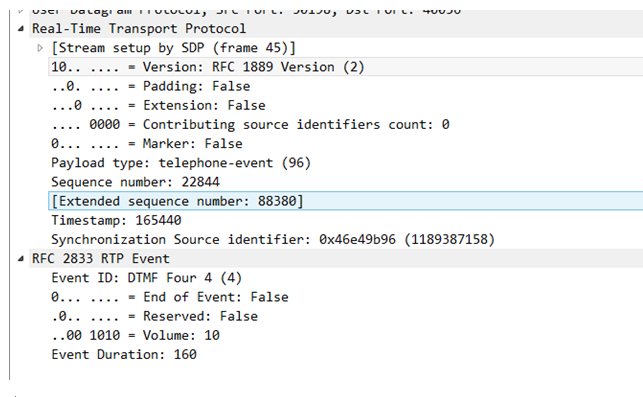Viewport: 643px width, 397px height.
Task: Select the Version RFC 1889 row
Action: 346,67
